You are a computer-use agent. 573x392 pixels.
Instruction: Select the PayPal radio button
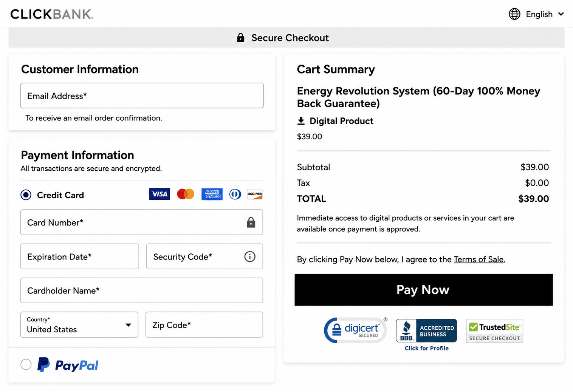tap(26, 364)
